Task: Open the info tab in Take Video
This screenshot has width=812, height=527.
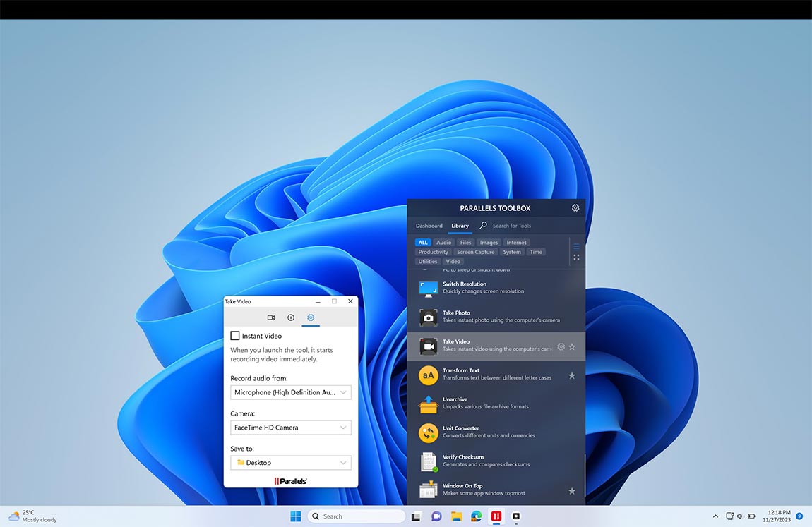Action: (290, 318)
